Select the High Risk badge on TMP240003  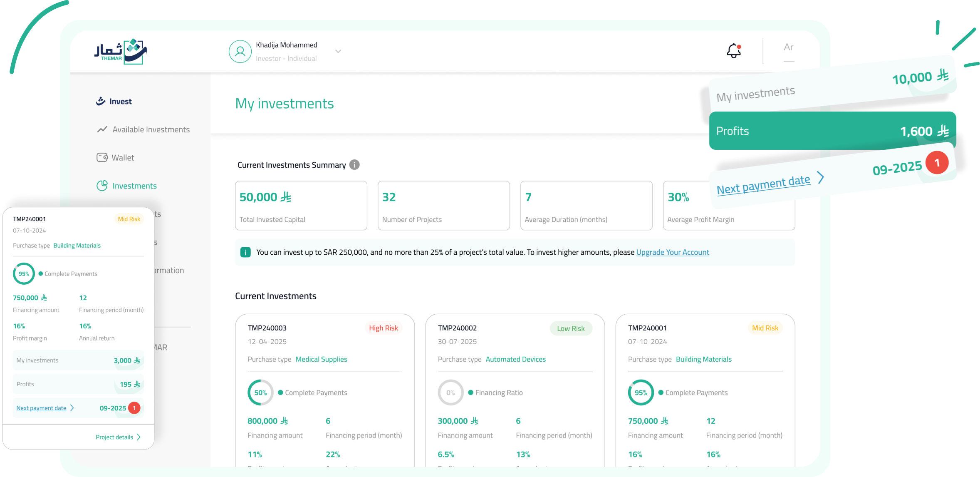click(x=383, y=328)
